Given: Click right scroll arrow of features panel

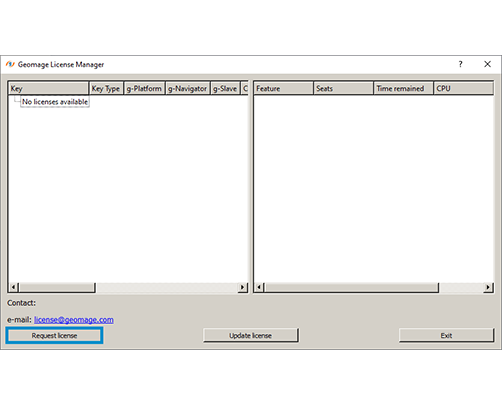Looking at the screenshot, I should pos(488,287).
